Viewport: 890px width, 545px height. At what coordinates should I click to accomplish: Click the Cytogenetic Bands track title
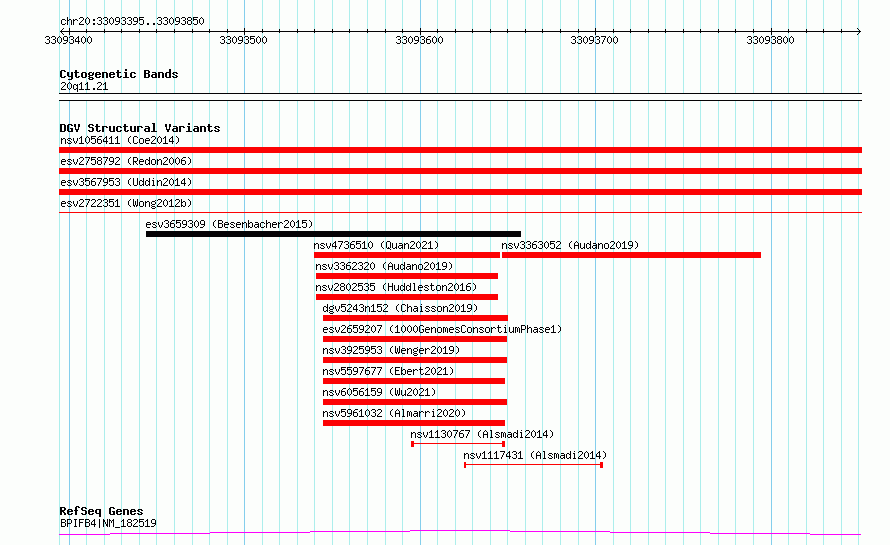[119, 74]
